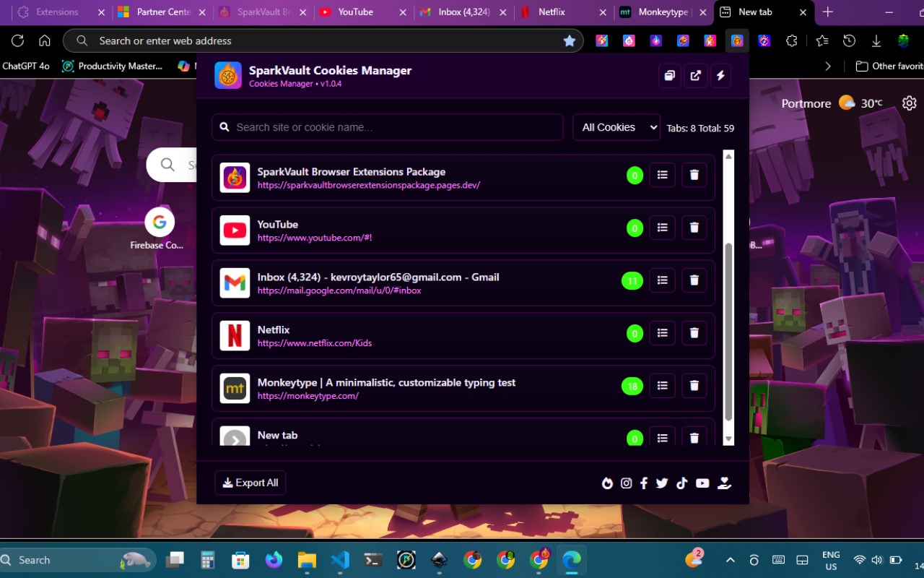Screen dimensions: 924x578
Task: Switch to the Partner Center tab
Action: 164,12
